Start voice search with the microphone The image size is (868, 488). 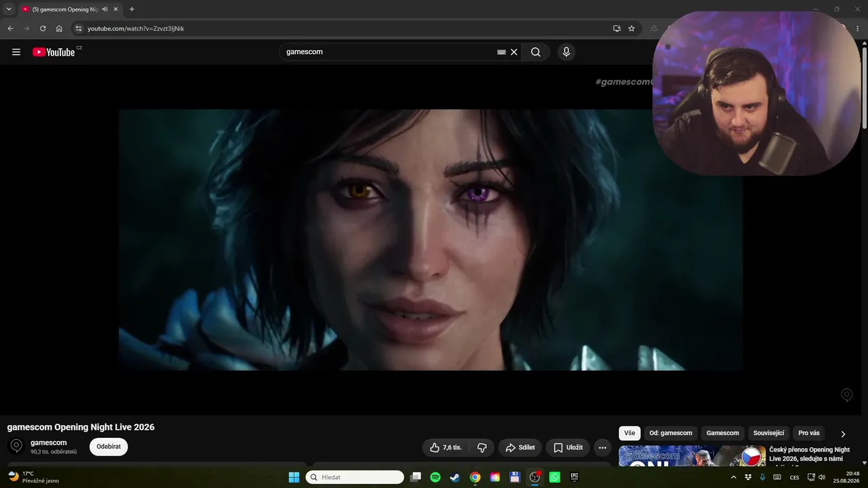[x=566, y=52]
